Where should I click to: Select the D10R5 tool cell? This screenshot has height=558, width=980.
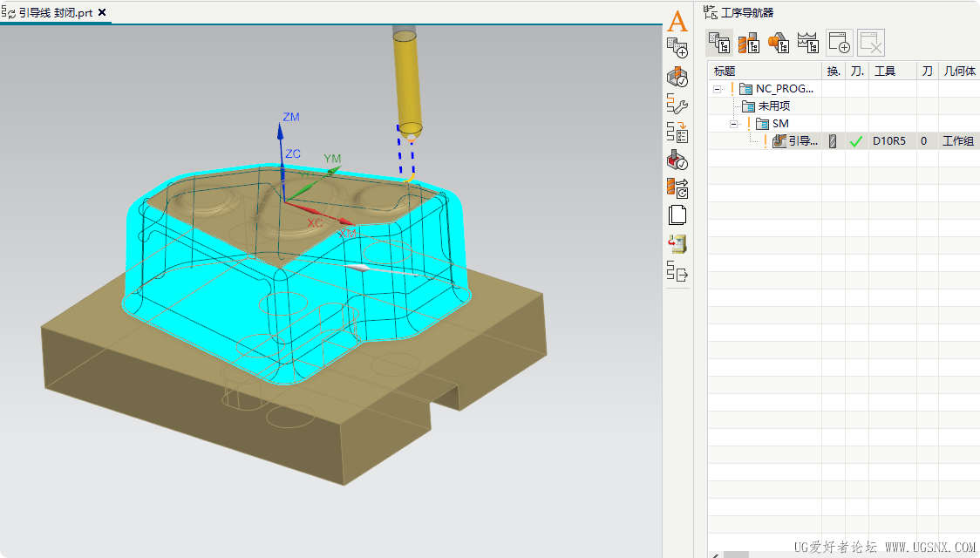[888, 141]
